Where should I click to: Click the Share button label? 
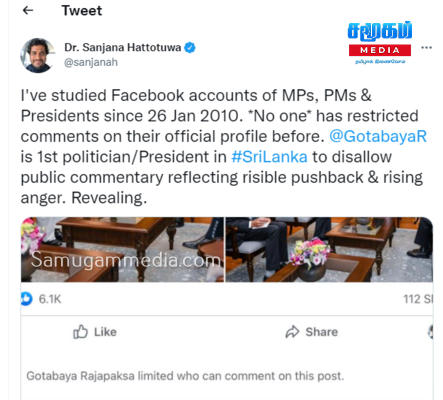(322, 332)
